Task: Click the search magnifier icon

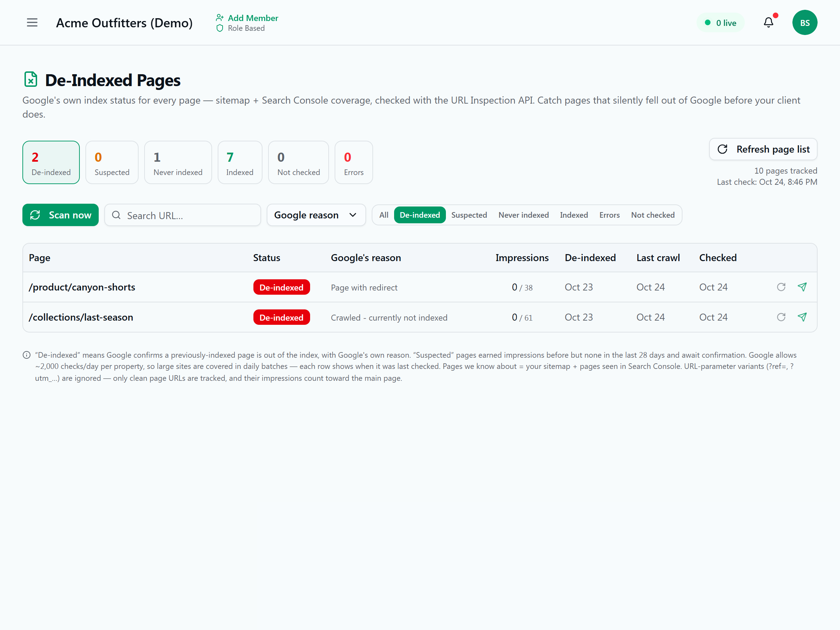Action: pos(116,215)
